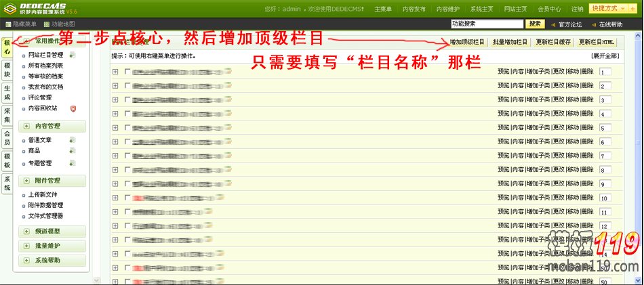Click 删除 in sort row 3
Viewport: 644px width, 285px height.
click(x=587, y=100)
